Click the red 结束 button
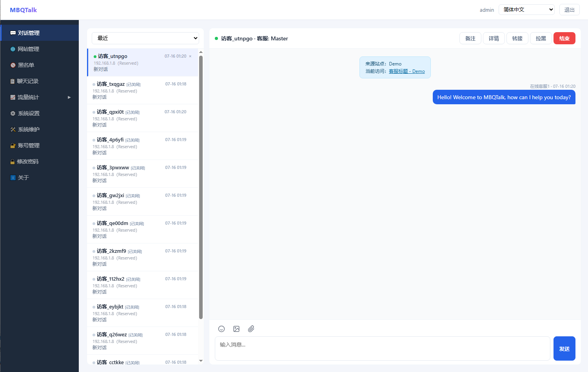 click(x=564, y=38)
